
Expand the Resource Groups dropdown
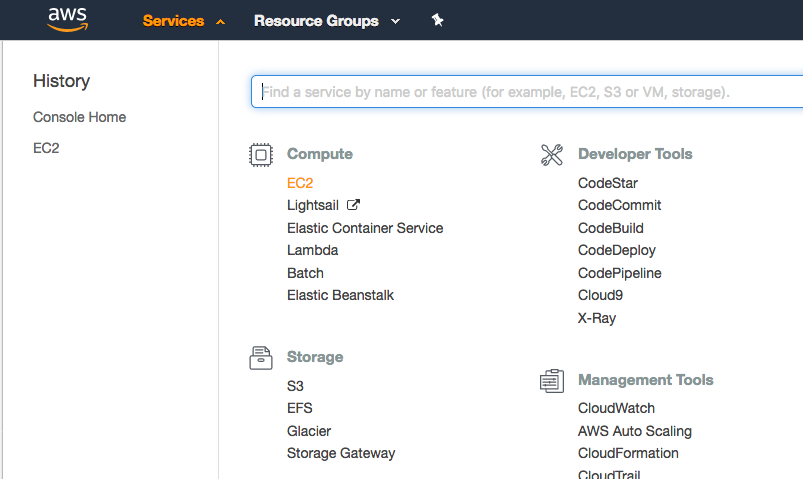click(327, 21)
